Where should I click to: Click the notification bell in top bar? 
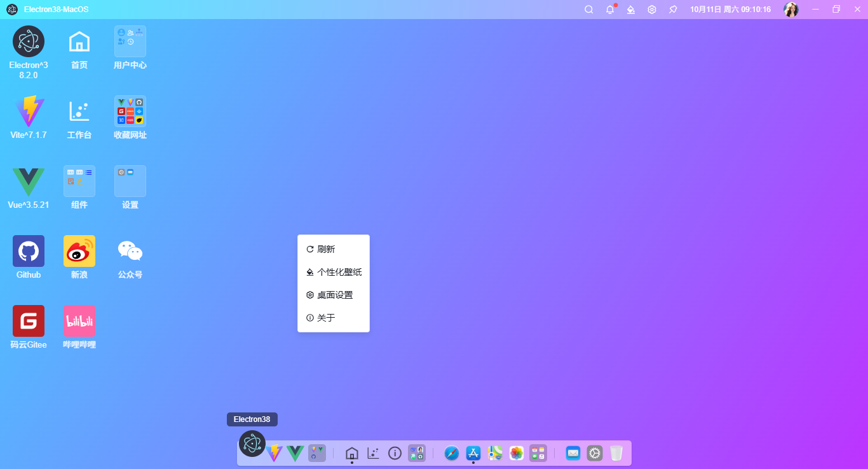pyautogui.click(x=610, y=10)
